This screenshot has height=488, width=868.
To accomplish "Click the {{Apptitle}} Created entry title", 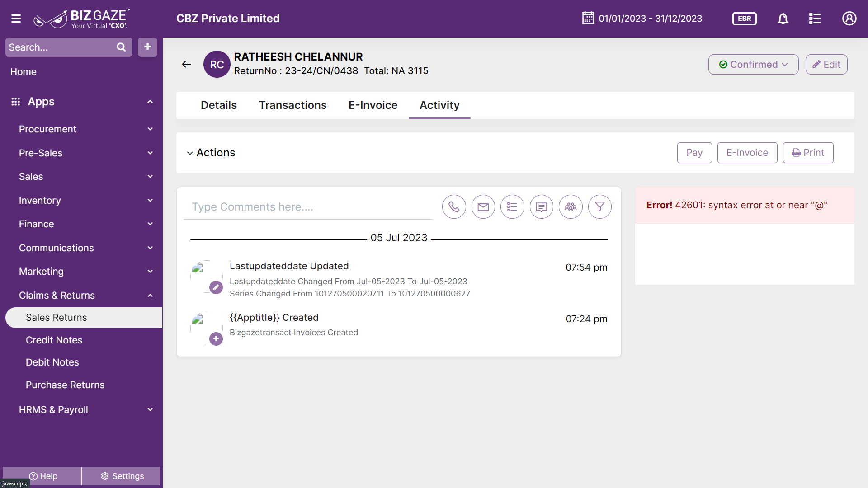I will [x=274, y=318].
